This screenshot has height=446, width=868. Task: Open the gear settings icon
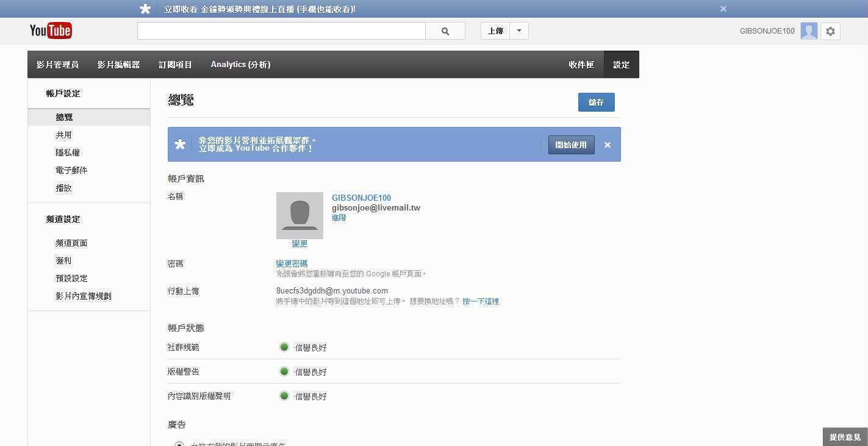(830, 31)
